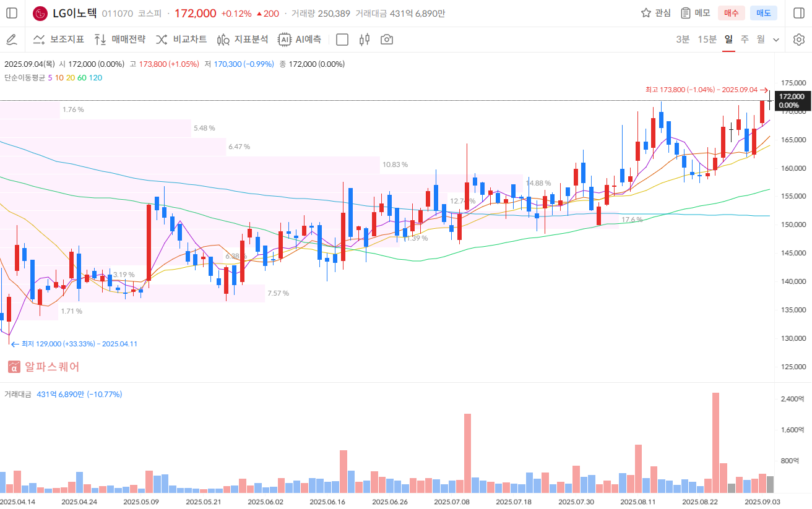
Task: Click the LG이노텍 stock name
Action: pyautogui.click(x=74, y=13)
